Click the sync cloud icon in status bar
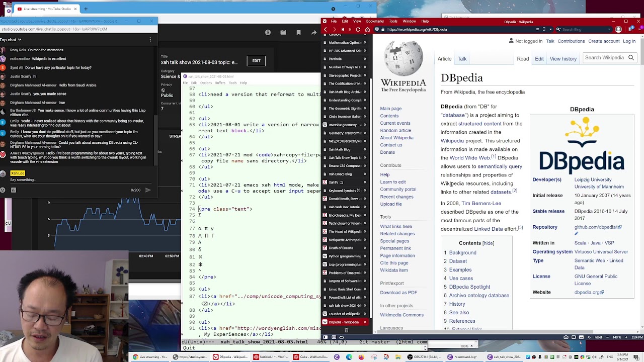 [x=341, y=337]
